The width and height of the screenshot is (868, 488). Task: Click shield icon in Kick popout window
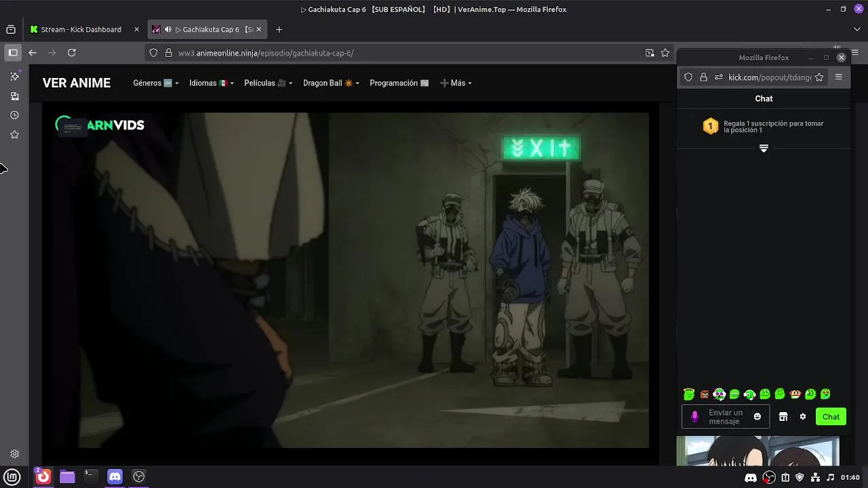point(688,77)
